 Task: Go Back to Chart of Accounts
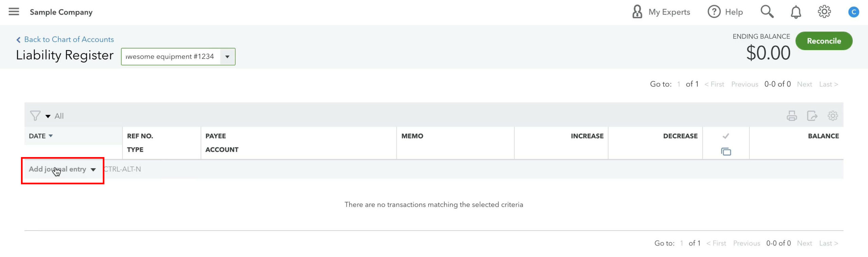(65, 39)
